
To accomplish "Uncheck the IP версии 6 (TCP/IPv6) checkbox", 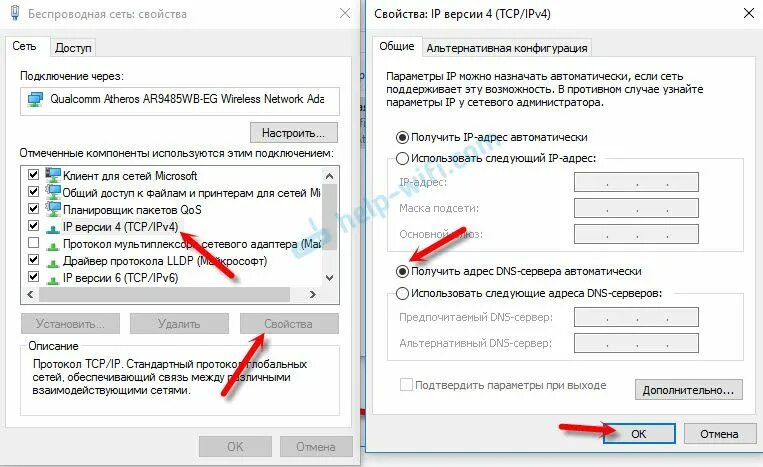I will [34, 277].
